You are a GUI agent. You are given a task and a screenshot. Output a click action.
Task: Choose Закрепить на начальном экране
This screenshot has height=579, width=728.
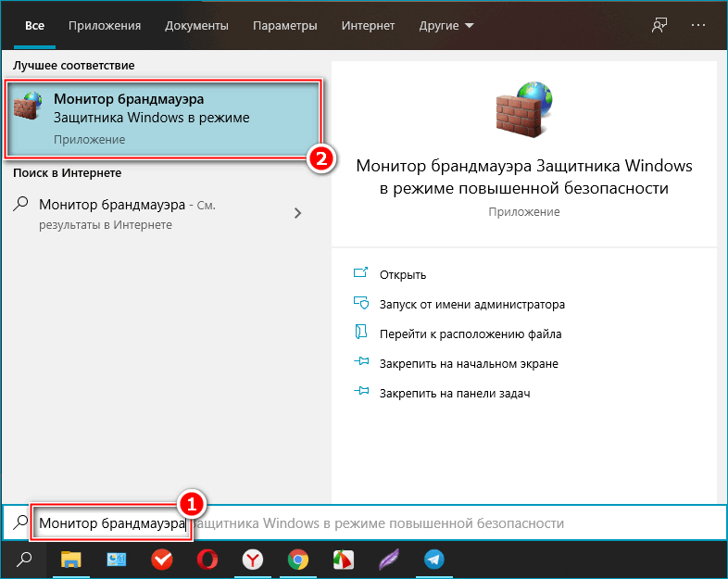469,364
